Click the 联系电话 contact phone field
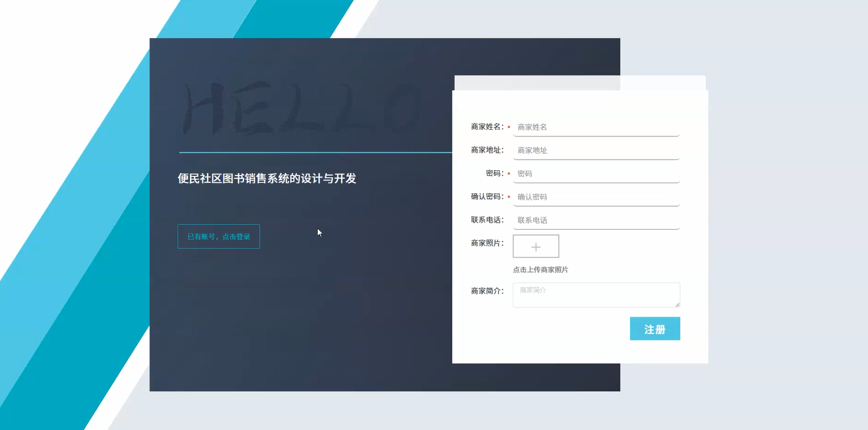Screen dimensions: 868x430 [x=595, y=220]
